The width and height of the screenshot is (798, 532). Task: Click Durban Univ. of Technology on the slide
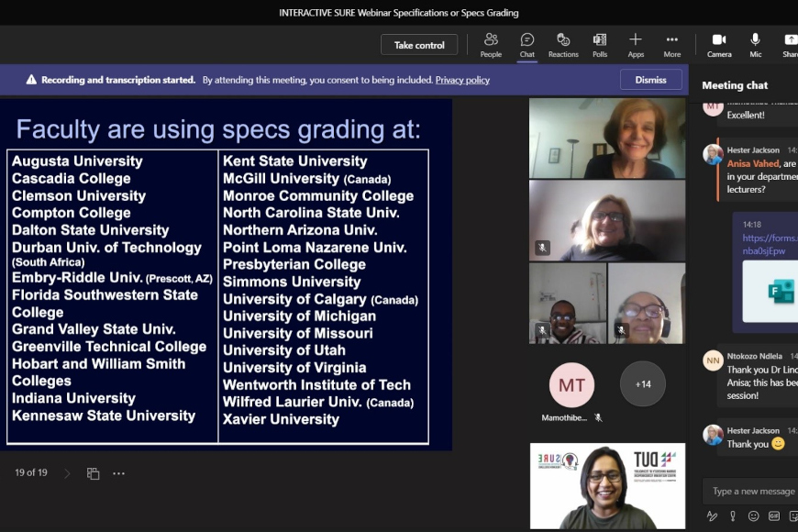click(x=106, y=248)
